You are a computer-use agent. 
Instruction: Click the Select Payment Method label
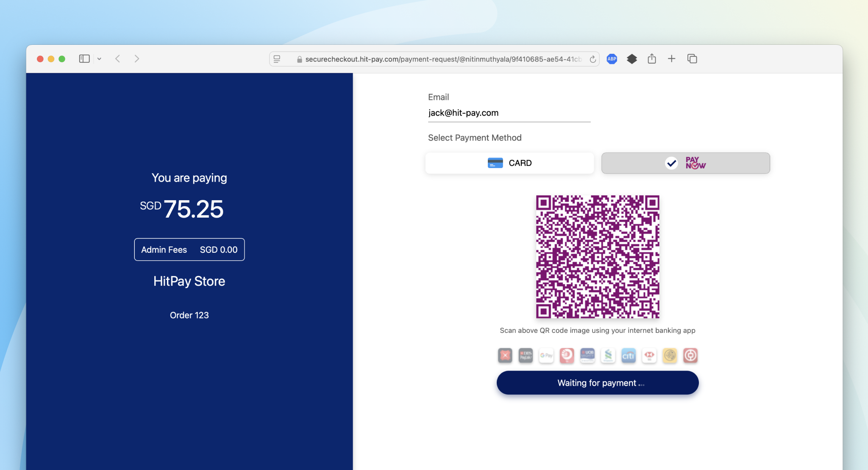click(x=475, y=138)
